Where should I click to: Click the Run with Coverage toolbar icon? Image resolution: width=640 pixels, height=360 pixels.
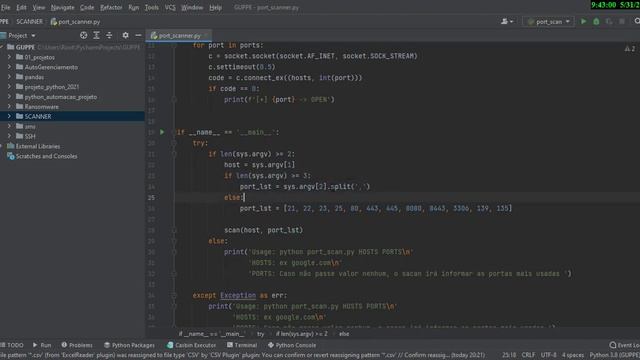(x=609, y=21)
